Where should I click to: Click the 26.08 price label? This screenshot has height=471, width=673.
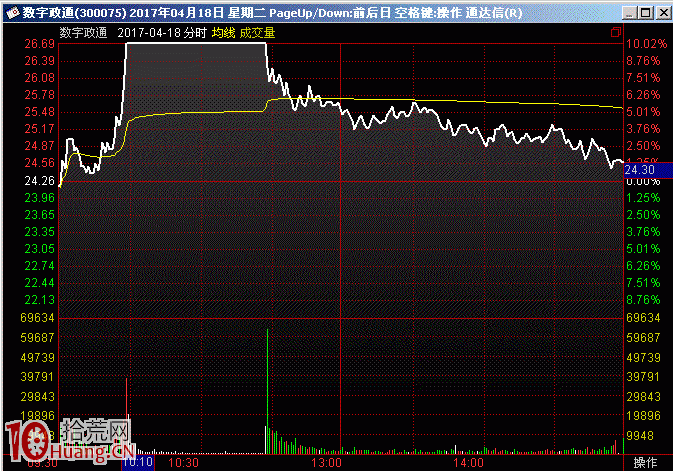tap(39, 78)
